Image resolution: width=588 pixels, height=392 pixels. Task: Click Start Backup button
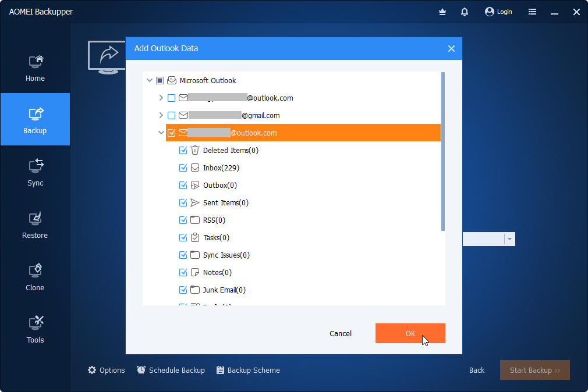(535, 370)
